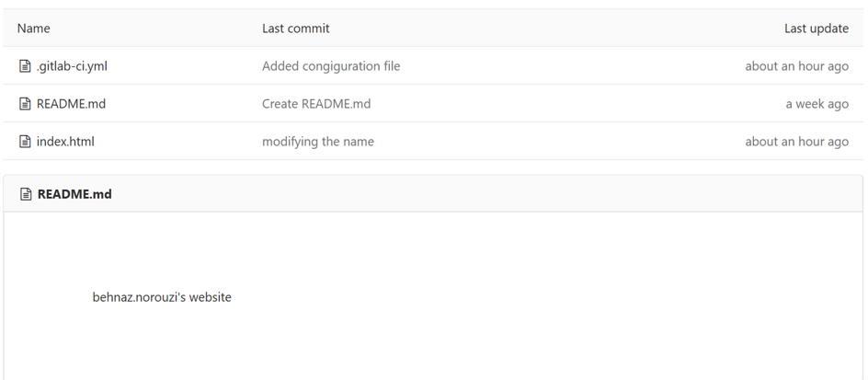This screenshot has height=380, width=868.
Task: Click the file icon beside index.html
Action: (25, 142)
